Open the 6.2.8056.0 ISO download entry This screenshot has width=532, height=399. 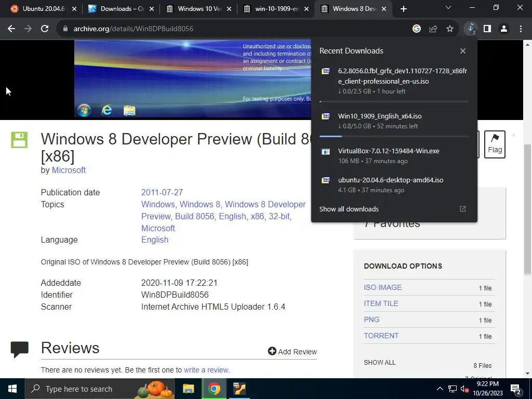tap(394, 81)
